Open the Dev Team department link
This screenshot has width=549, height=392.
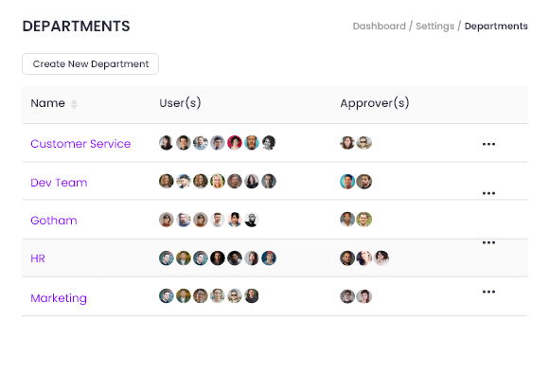[x=59, y=183]
